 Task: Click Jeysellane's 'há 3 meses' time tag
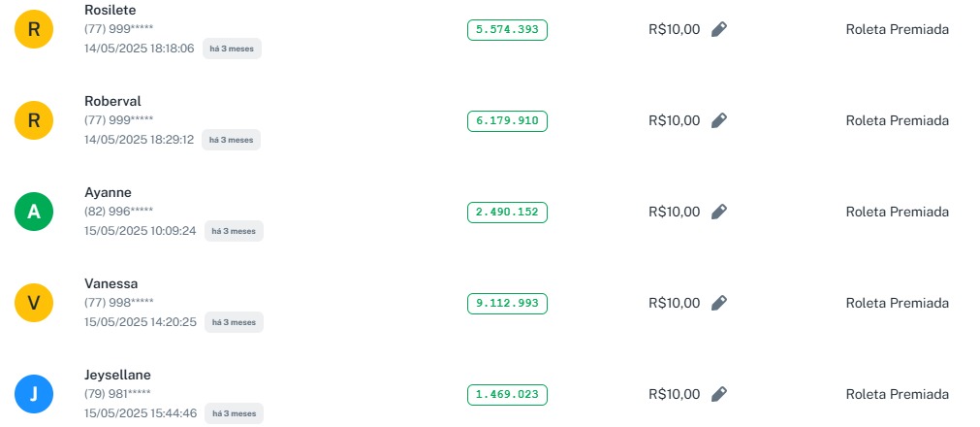[234, 413]
